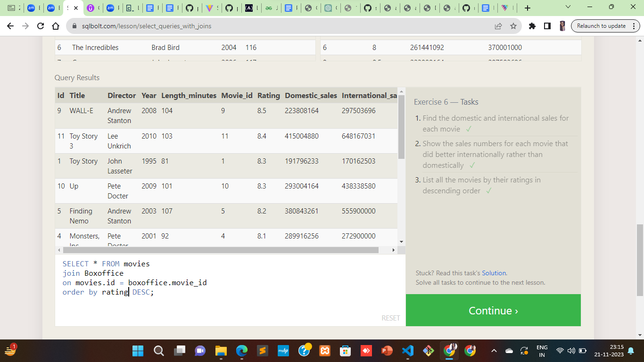The image size is (644, 362).
Task: Open a new browser tab
Action: click(x=527, y=8)
